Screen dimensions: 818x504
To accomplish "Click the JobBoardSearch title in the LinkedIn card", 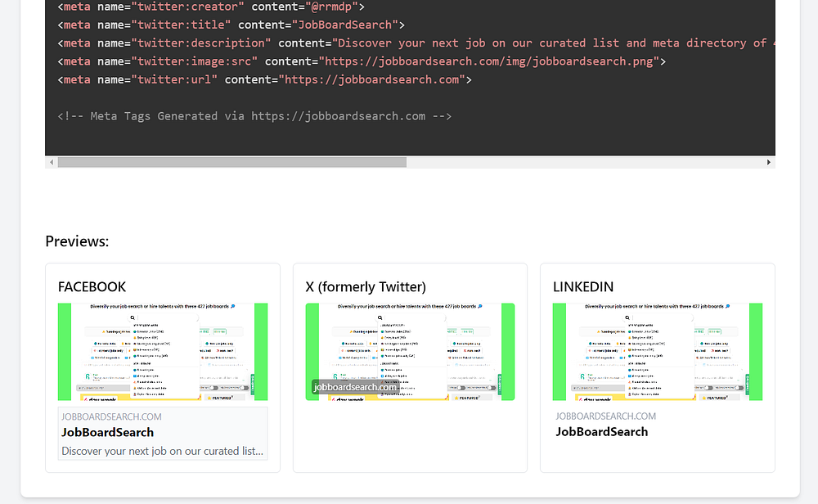I will 601,432.
